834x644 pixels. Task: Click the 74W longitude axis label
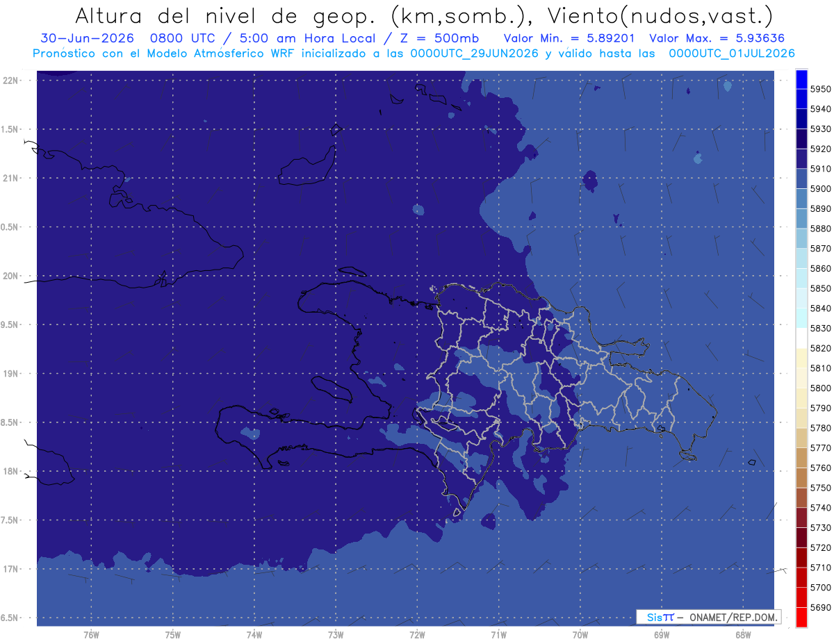254,635
